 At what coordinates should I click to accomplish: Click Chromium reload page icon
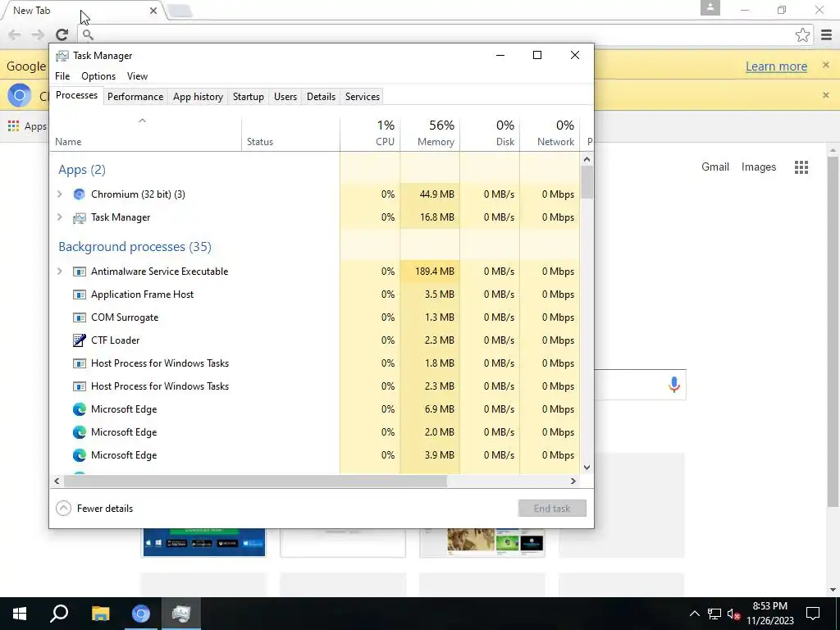(x=62, y=34)
